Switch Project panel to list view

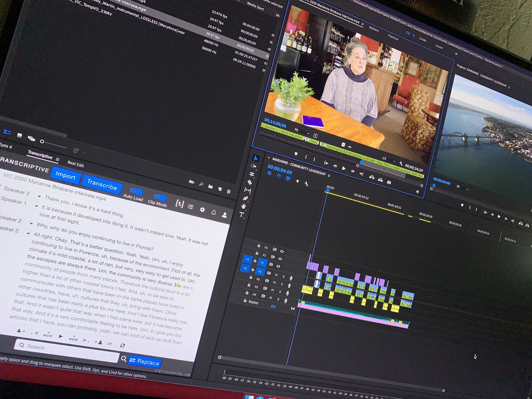7,132
